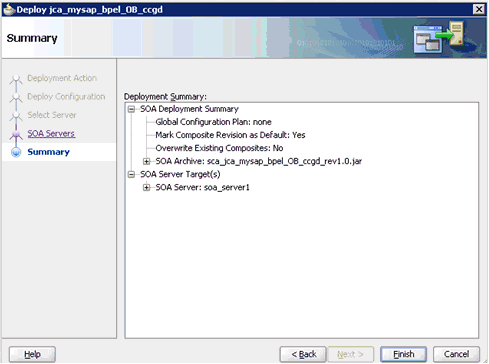Click the Select Server step marker icon

16,116
